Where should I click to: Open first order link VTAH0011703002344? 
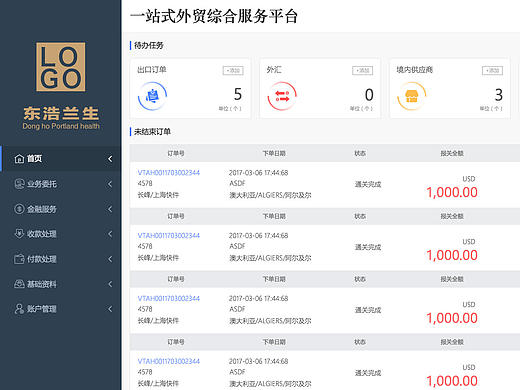[x=169, y=173]
